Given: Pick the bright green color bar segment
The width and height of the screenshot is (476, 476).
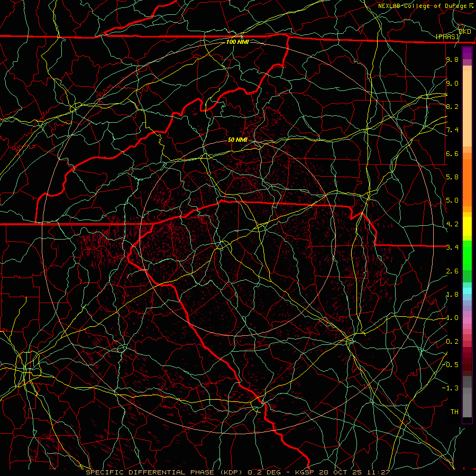Looking at the screenshot, I should (x=467, y=255).
